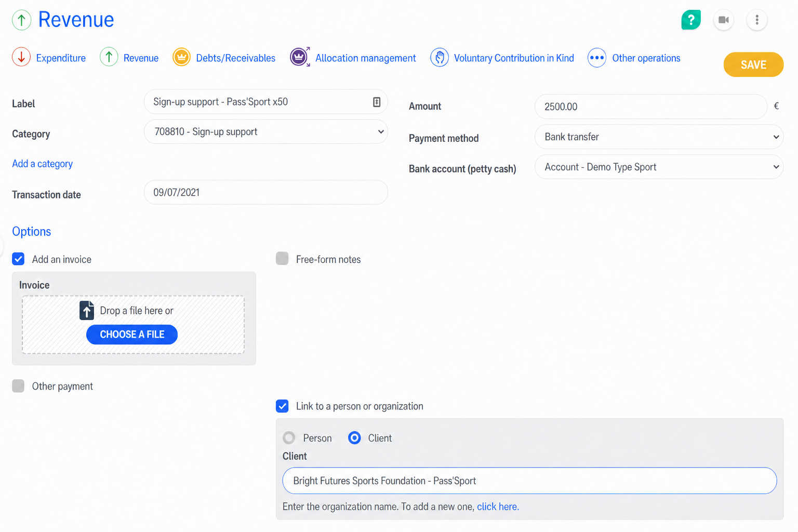Tick the Other payment checkbox
The image size is (798, 532).
[18, 385]
